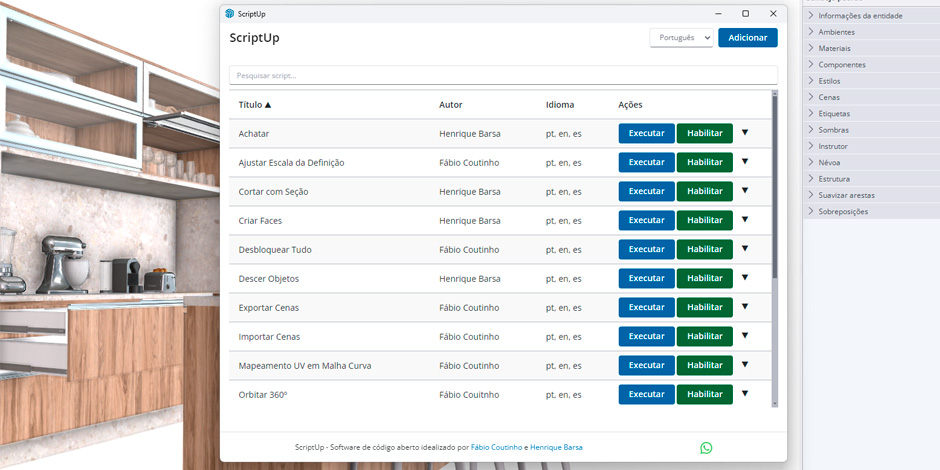940x470 pixels.
Task: Open the Fábio Coutinho footer link
Action: click(x=496, y=448)
